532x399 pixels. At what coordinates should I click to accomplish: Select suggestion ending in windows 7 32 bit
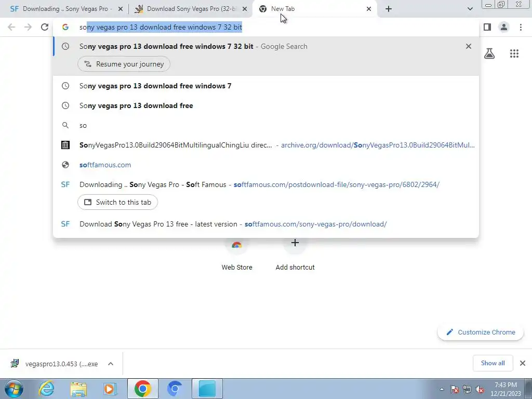point(266,46)
